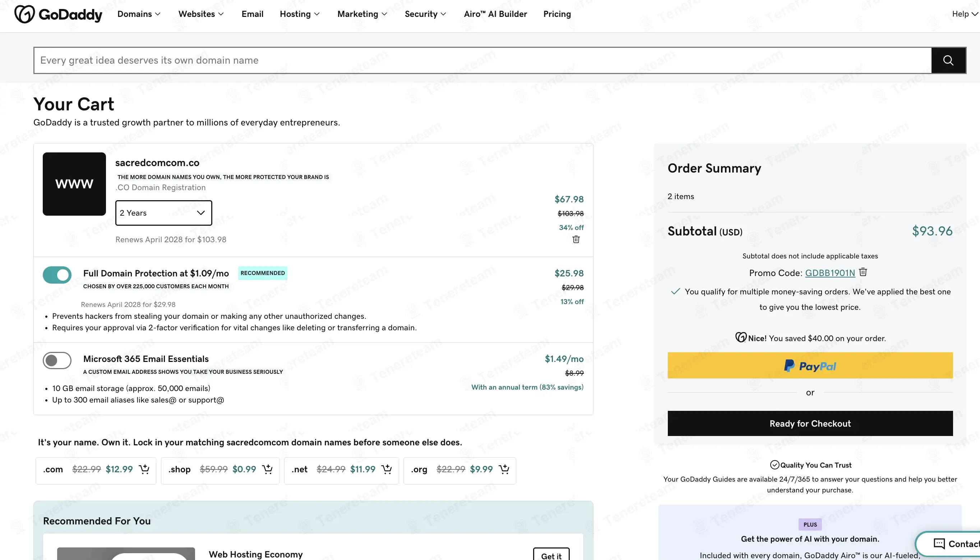
Task: Click Get it for Web Hosting Economy
Action: coord(551,555)
